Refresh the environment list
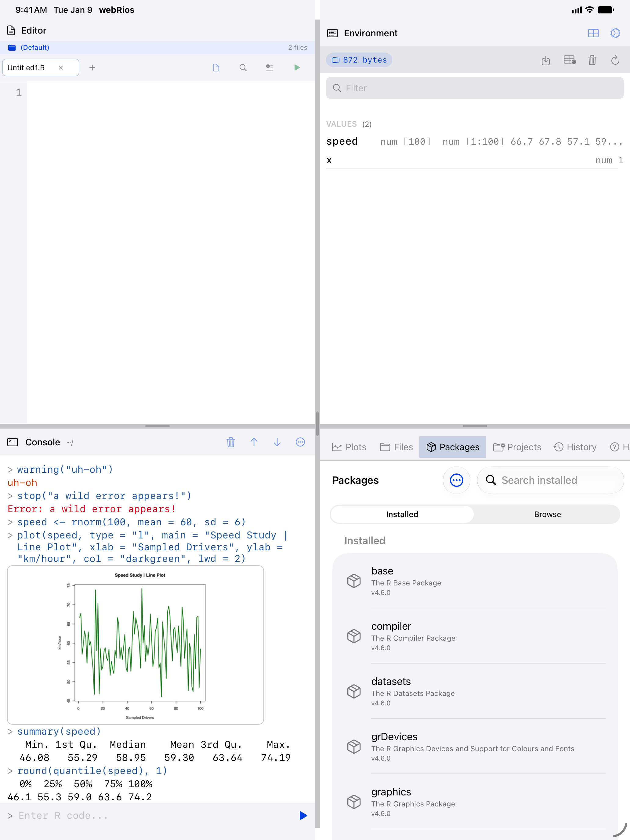 click(615, 60)
